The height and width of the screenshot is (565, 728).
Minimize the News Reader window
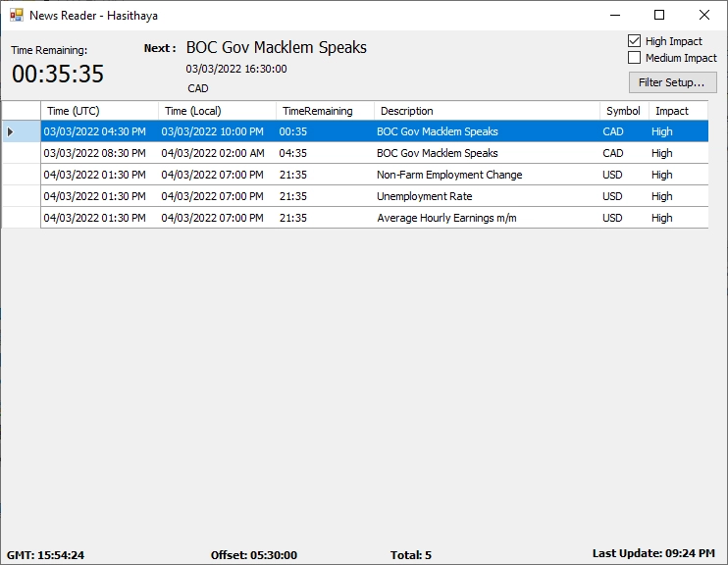tap(615, 15)
